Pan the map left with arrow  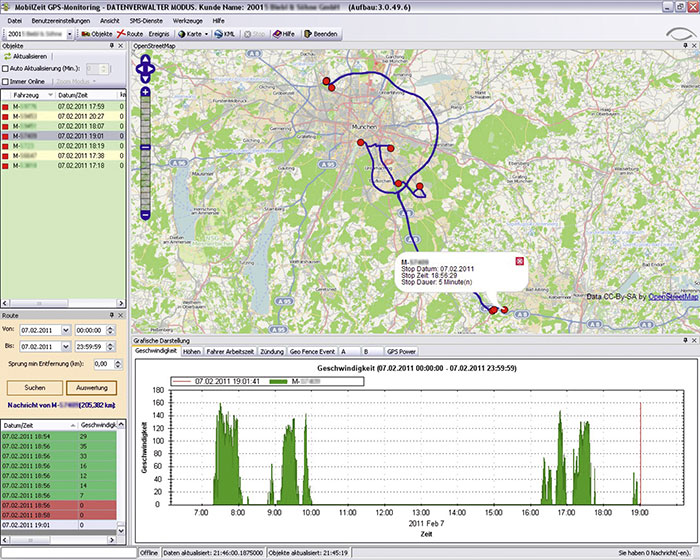(x=139, y=69)
